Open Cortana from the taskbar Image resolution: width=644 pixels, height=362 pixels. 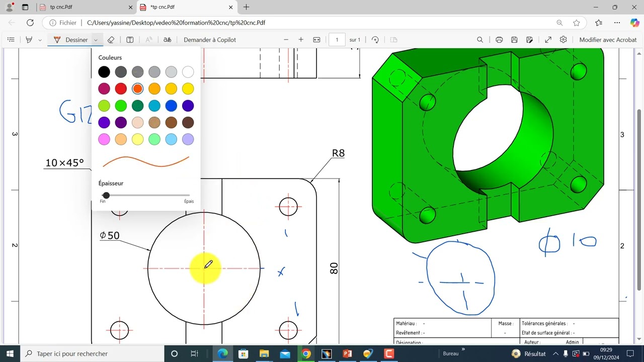tap(175, 353)
